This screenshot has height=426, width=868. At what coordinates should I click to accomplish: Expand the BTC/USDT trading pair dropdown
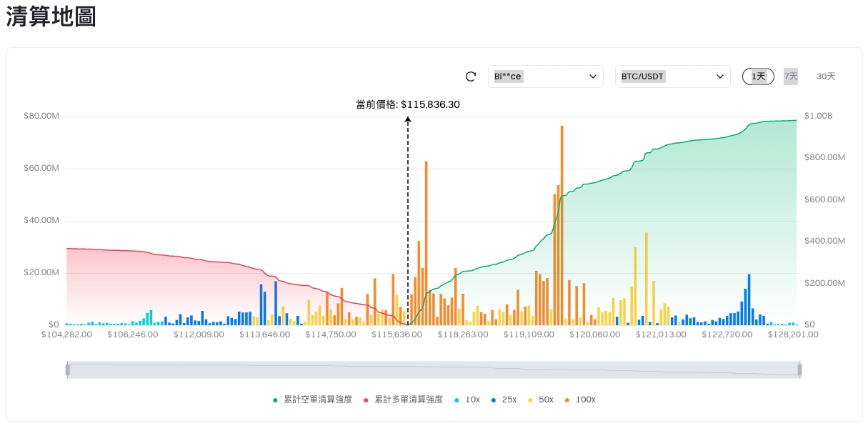coord(672,76)
